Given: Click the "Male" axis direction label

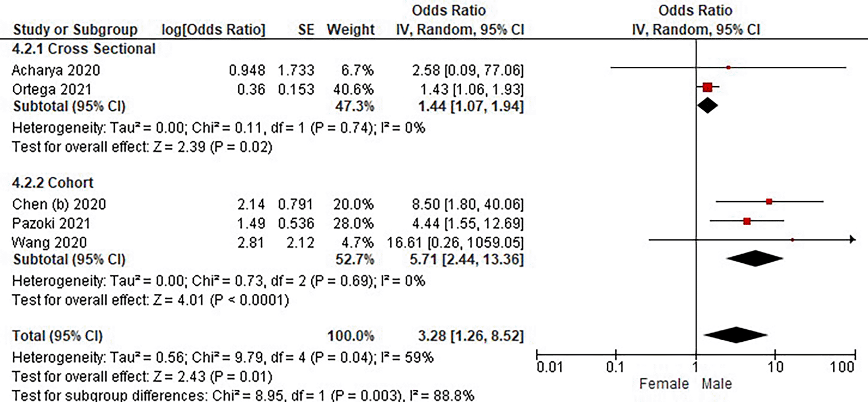Looking at the screenshot, I should (716, 384).
